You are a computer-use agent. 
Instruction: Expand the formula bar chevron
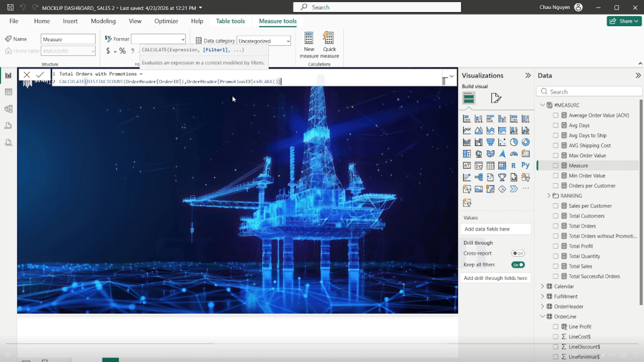(452, 76)
